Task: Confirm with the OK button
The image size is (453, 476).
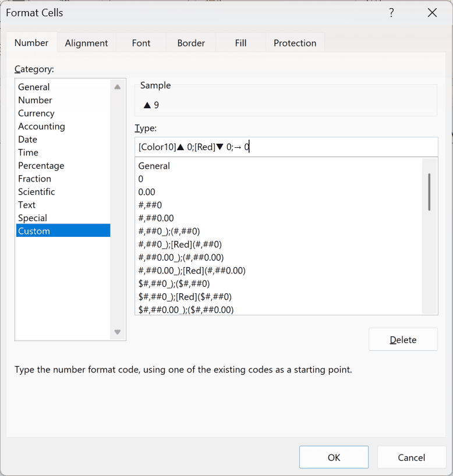Action: (x=334, y=457)
